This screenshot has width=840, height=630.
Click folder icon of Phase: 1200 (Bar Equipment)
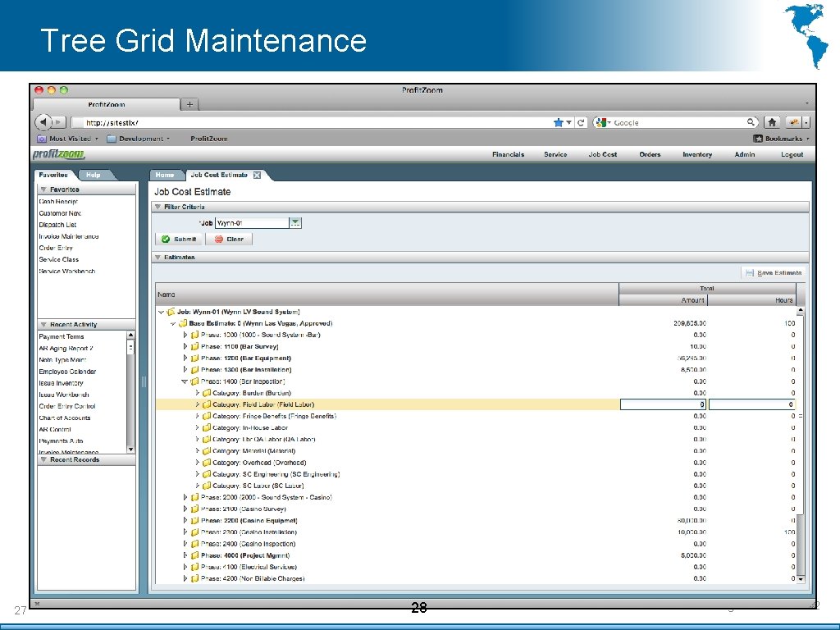(195, 358)
